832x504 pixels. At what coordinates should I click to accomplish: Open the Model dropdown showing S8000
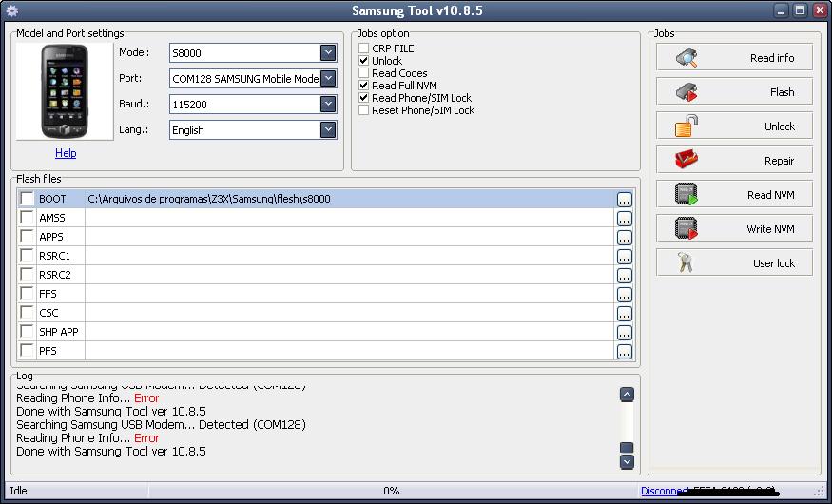(x=328, y=52)
